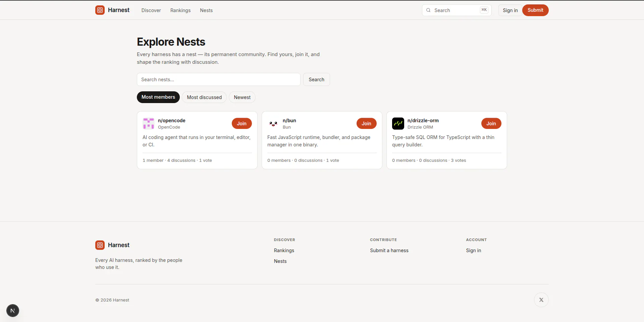Click the magnifier icon in header search
The image size is (644, 322).
pos(428,10)
